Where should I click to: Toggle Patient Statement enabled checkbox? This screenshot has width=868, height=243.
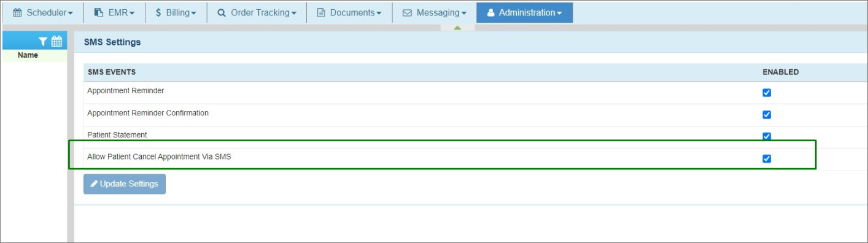(x=767, y=136)
